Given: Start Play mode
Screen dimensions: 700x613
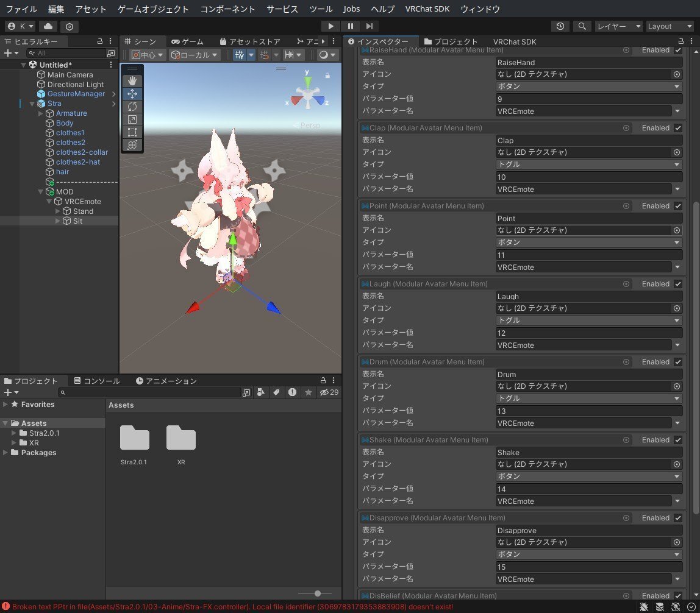Looking at the screenshot, I should point(330,26).
